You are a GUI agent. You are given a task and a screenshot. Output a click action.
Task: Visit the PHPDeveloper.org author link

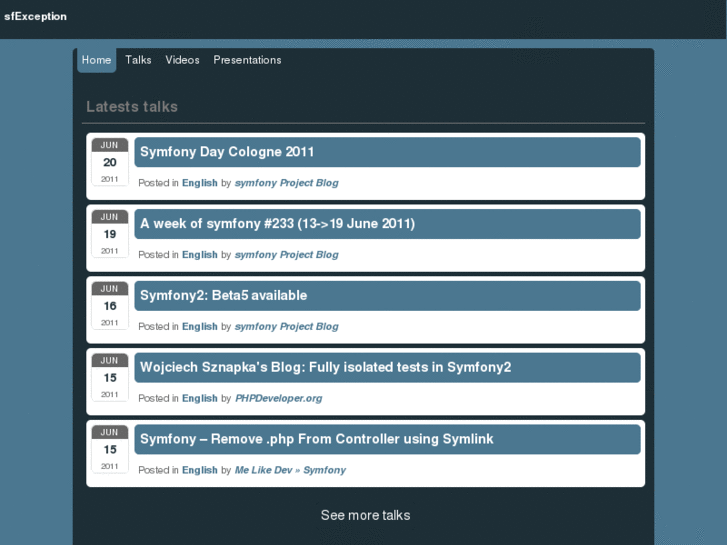pos(279,398)
